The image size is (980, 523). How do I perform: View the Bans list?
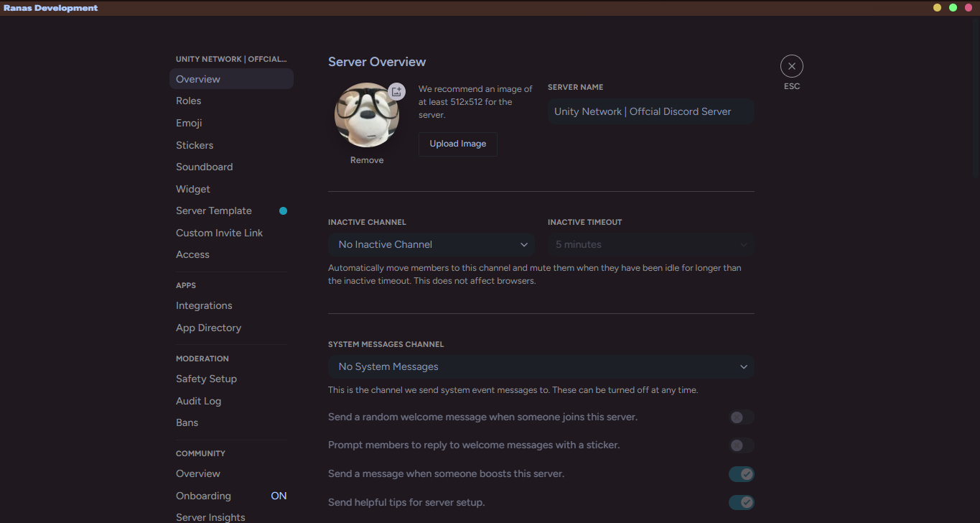[x=231, y=422]
